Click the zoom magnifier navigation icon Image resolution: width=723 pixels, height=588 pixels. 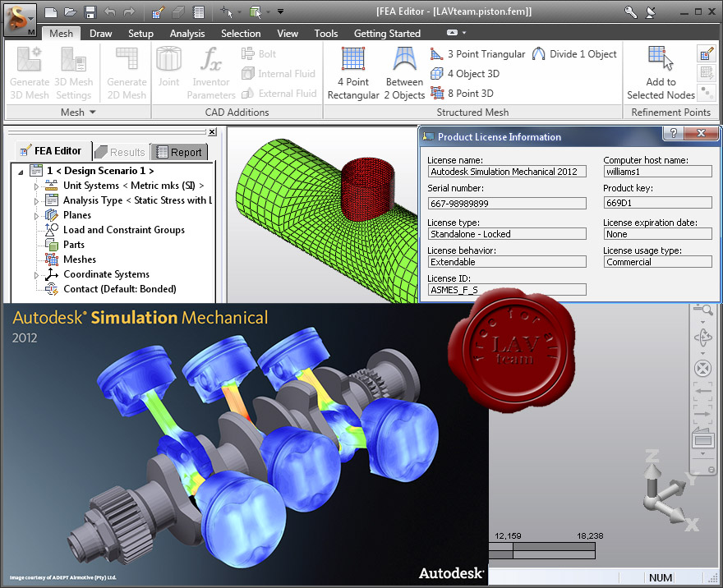coord(702,310)
